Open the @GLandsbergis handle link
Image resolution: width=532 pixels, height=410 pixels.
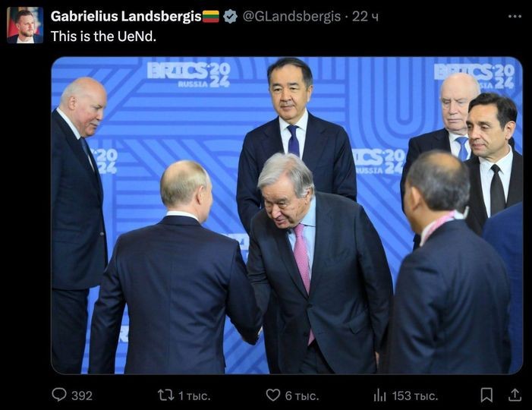point(291,16)
